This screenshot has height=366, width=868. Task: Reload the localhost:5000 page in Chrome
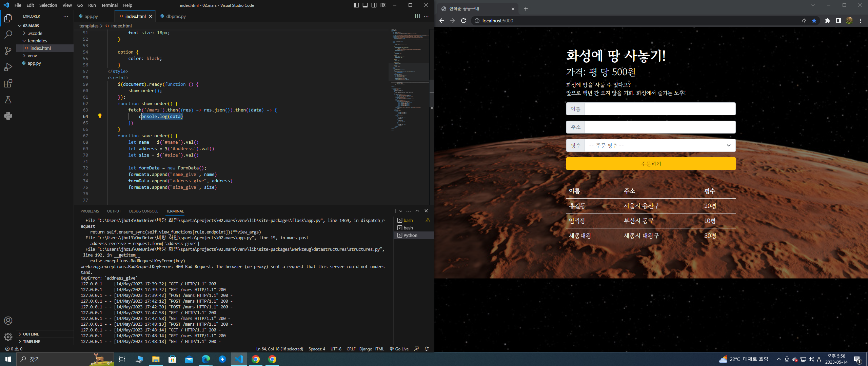pos(463,21)
